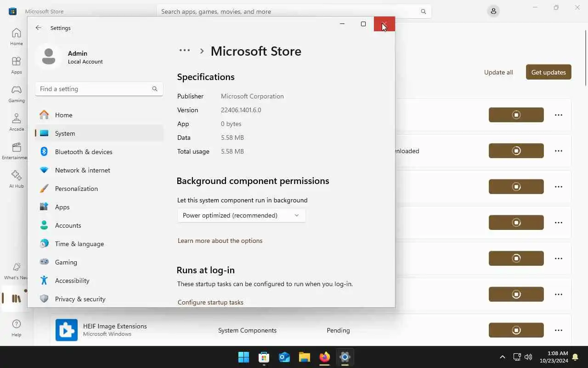The width and height of the screenshot is (588, 368).
Task: Stop the first update in Store list
Action: pyautogui.click(x=516, y=115)
